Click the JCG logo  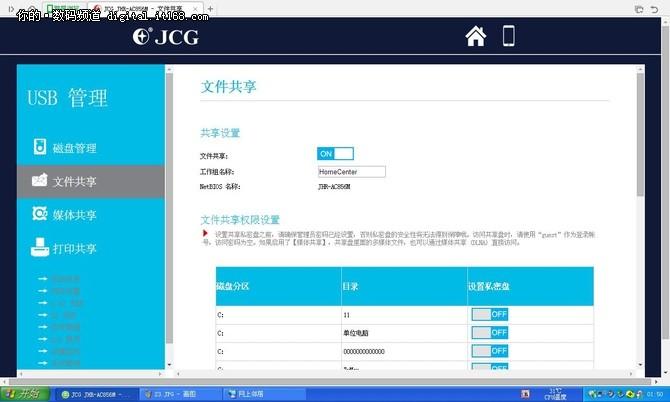click(x=165, y=37)
